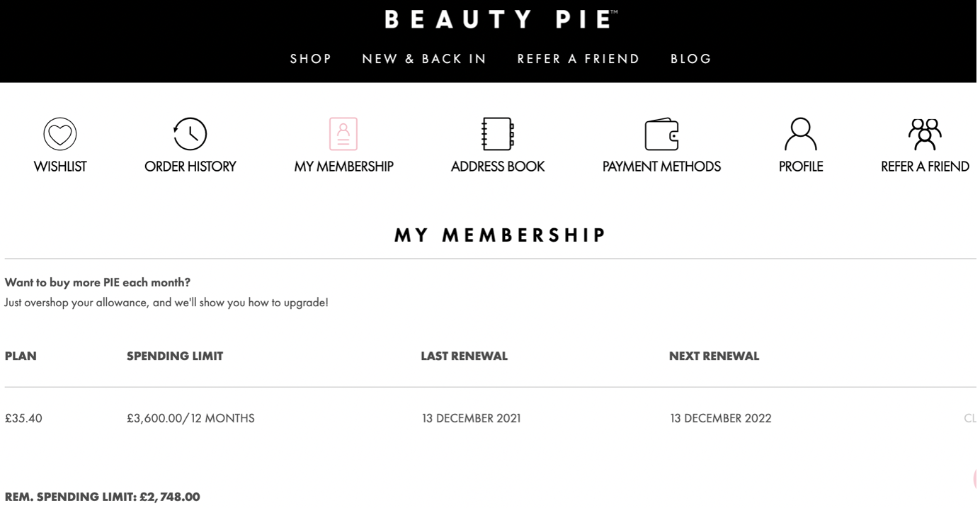Image resolution: width=980 pixels, height=511 pixels.
Task: Go to the ADDRESS BOOK text link
Action: click(x=498, y=167)
